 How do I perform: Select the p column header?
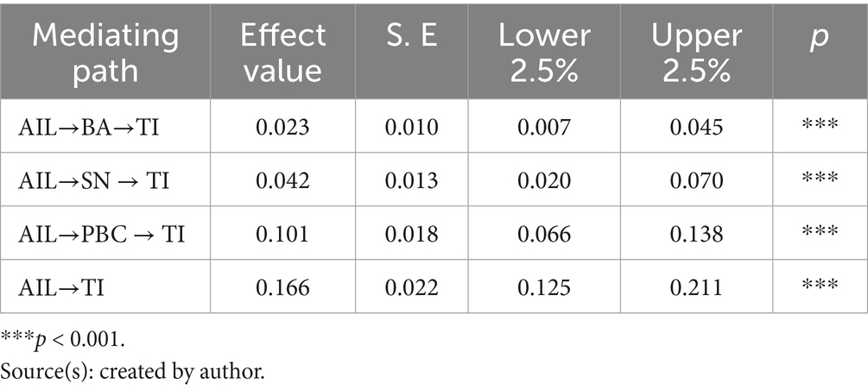819,36
